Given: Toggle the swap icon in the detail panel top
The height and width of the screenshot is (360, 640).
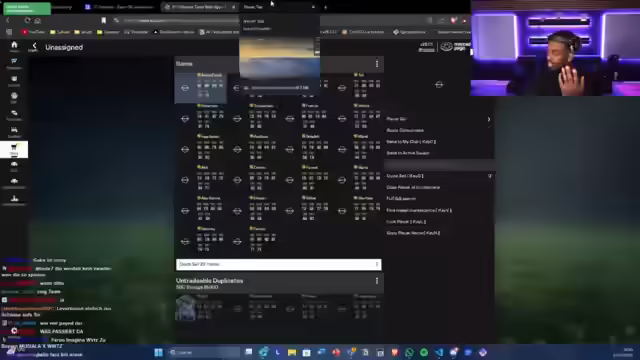Looking at the screenshot, I should (x=439, y=84).
